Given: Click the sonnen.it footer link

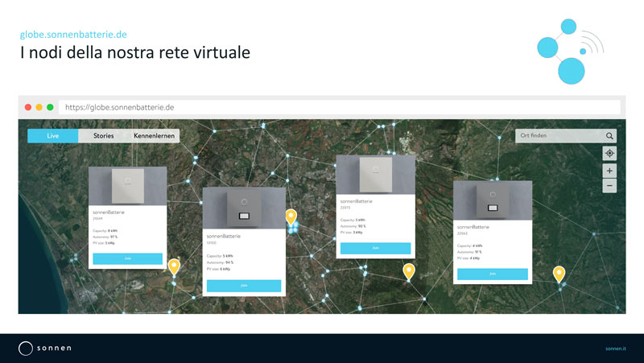Looking at the screenshot, I should 616,349.
